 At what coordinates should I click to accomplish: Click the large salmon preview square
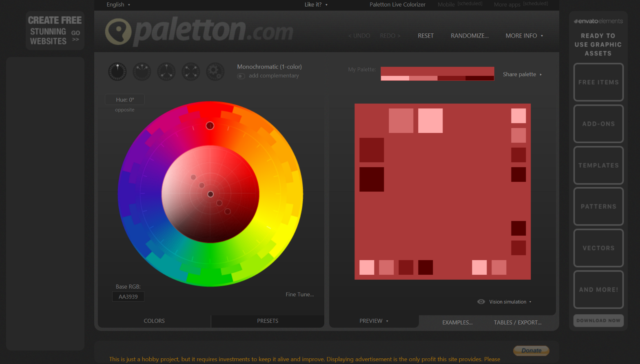click(401, 121)
